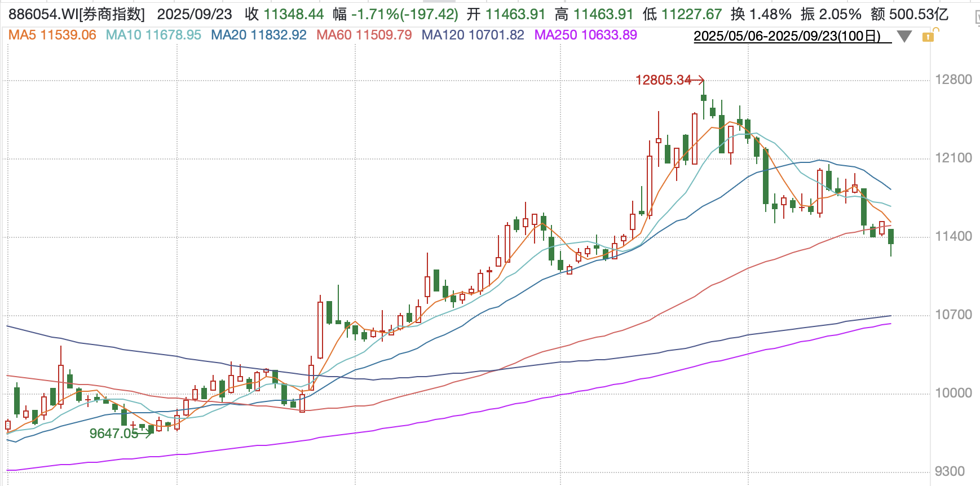Screen dimensions: 980x486
Task: Select the MA120 10701.82 indicator label
Action: pos(473,35)
